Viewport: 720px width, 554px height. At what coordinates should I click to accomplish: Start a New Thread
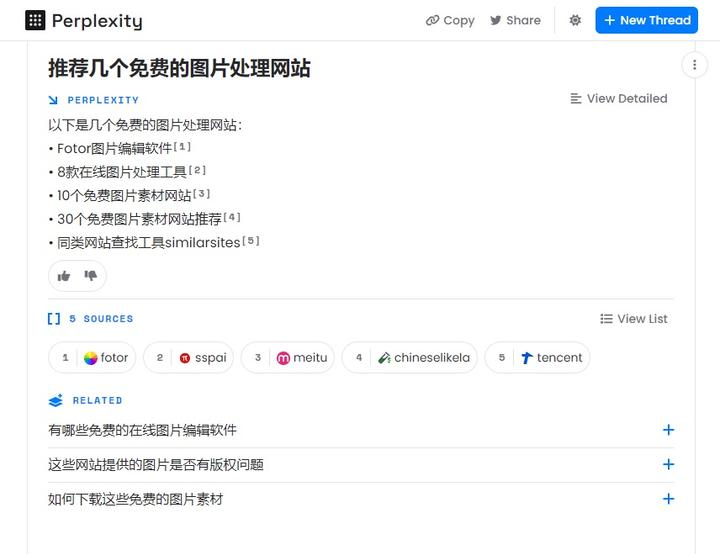pos(647,20)
